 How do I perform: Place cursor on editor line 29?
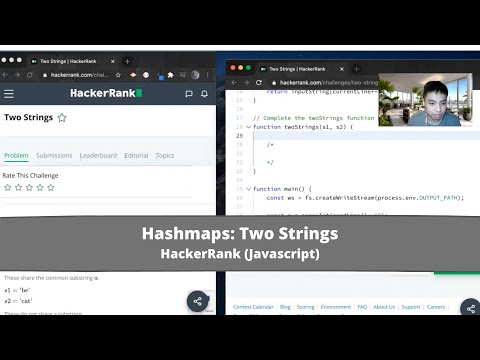click(x=366, y=136)
